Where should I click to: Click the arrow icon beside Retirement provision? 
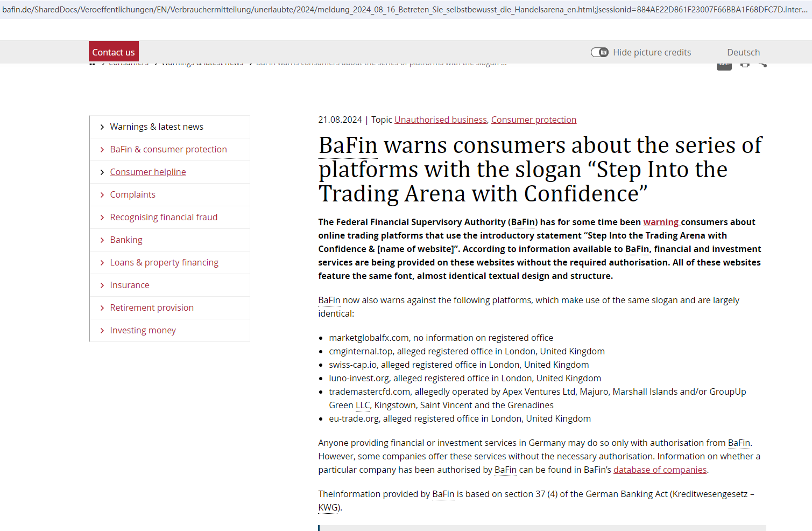[102, 308]
